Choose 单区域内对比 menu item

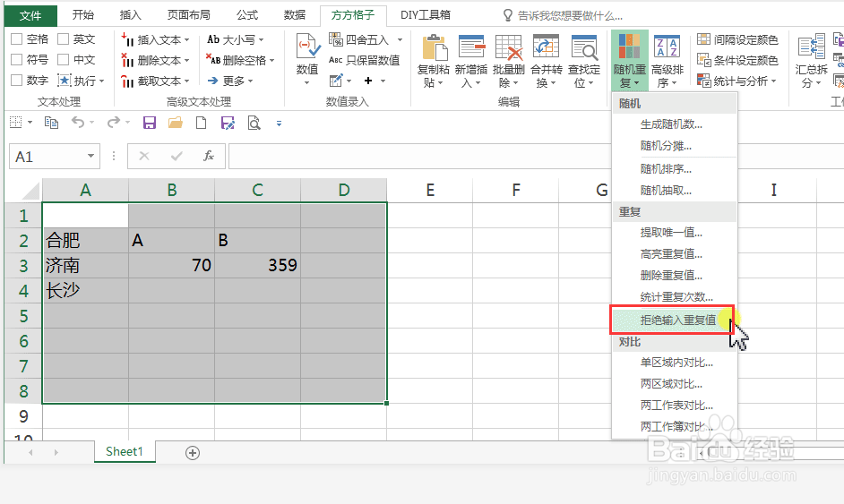(x=675, y=363)
